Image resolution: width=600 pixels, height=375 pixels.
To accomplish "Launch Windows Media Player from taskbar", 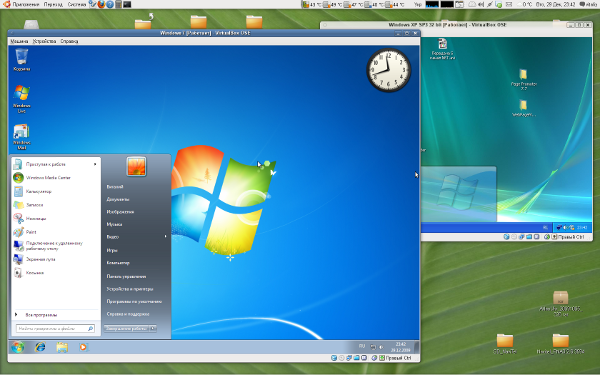I will point(83,347).
